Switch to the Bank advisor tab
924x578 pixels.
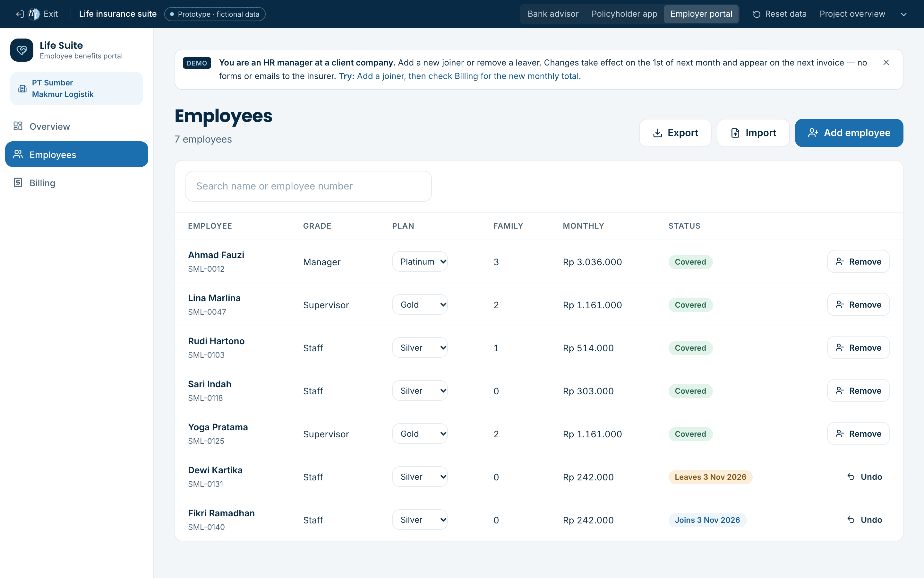click(x=553, y=14)
